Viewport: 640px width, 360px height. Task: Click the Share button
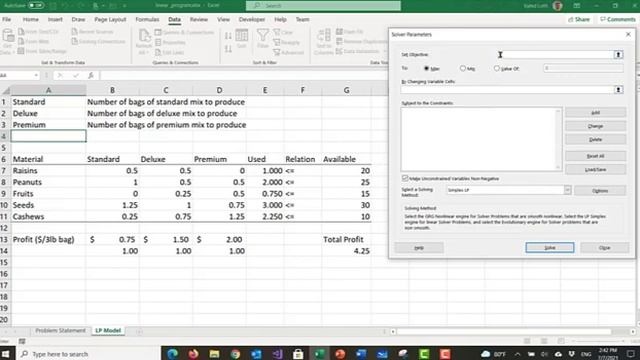pyautogui.click(x=579, y=19)
